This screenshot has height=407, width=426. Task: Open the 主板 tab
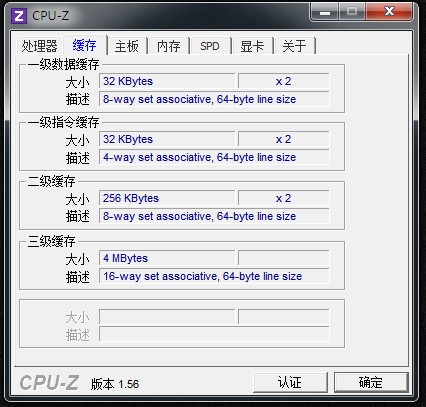pos(127,46)
